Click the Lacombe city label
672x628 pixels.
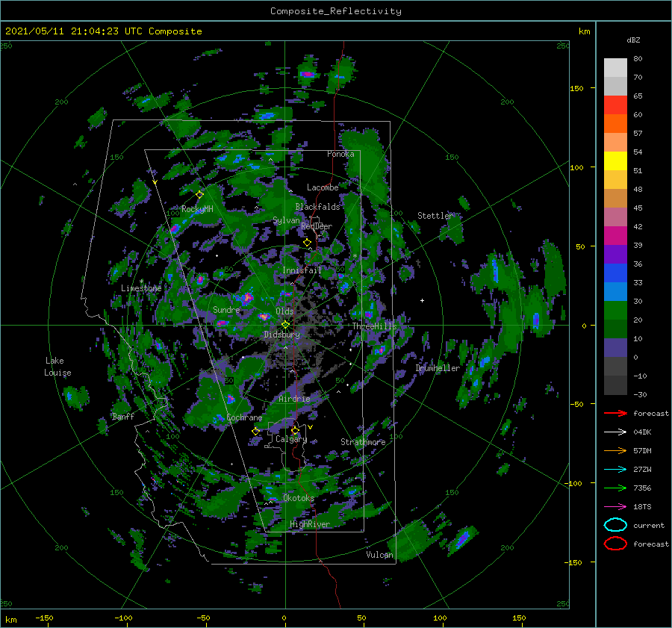323,187
